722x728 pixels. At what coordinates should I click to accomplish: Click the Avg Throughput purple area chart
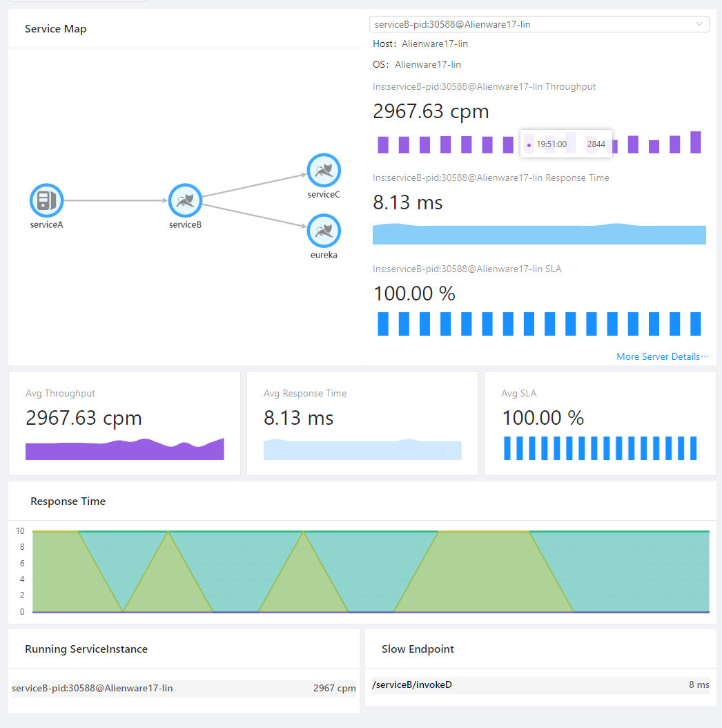click(125, 450)
